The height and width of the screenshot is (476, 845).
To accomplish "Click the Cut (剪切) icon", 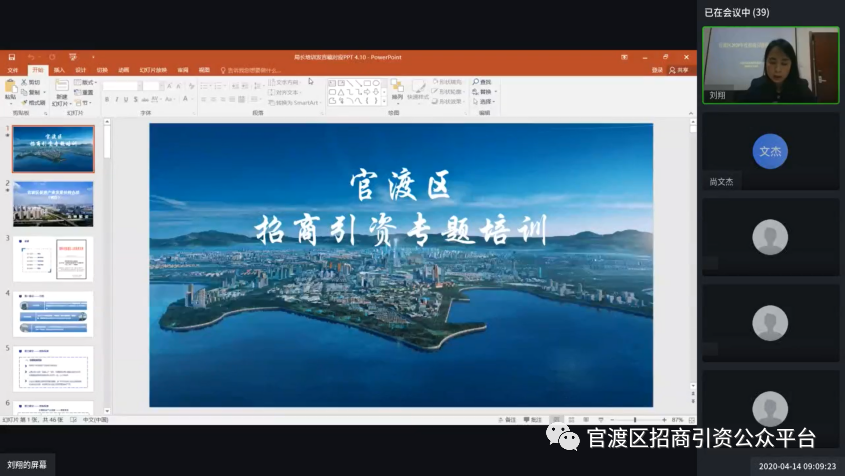I will [x=33, y=82].
